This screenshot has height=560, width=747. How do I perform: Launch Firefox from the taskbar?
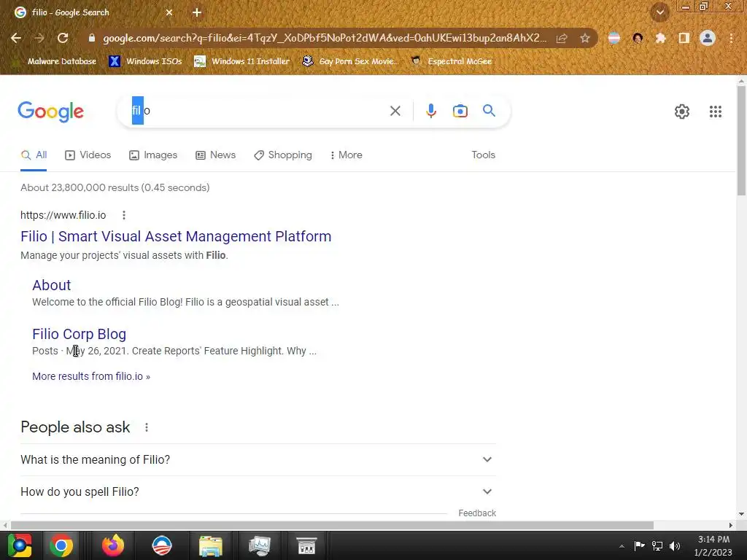pyautogui.click(x=113, y=545)
